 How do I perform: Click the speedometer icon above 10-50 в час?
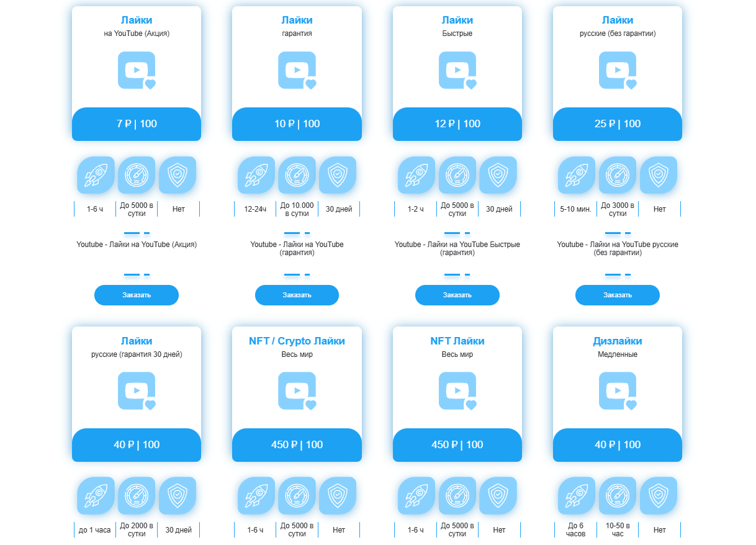point(618,495)
